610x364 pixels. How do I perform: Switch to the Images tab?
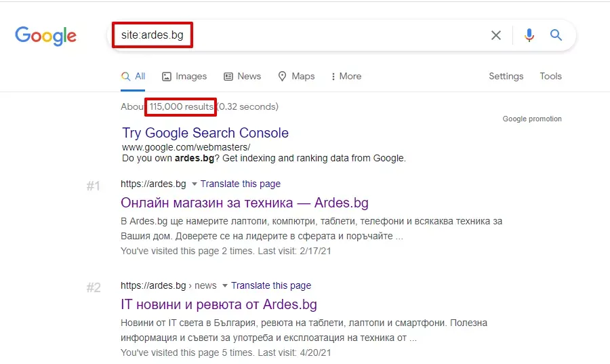click(x=184, y=76)
